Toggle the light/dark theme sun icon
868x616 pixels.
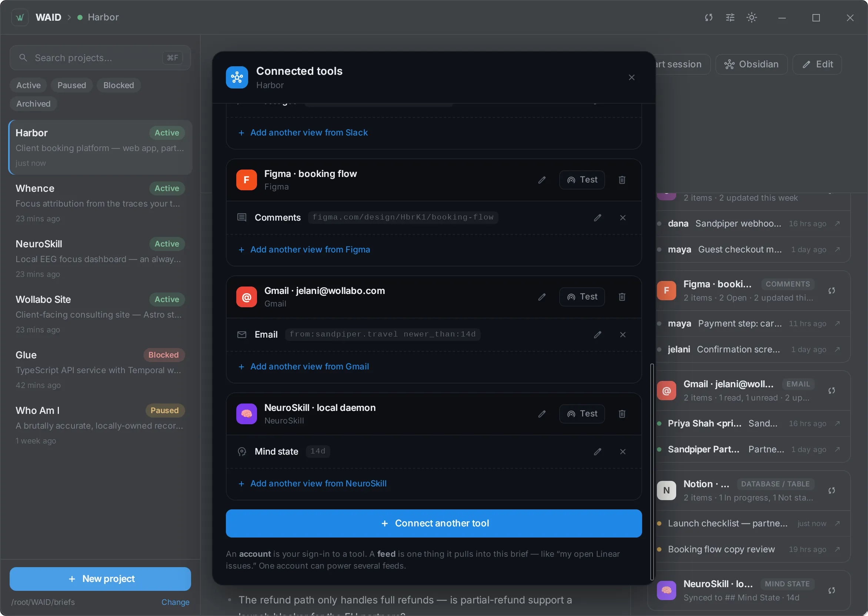tap(751, 17)
